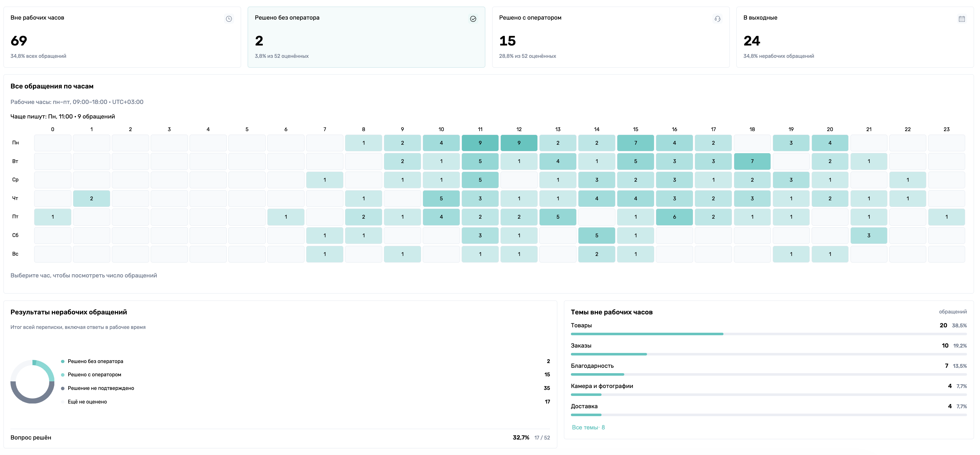Click the hour 18 column header
980x455 pixels.
pyautogui.click(x=752, y=129)
